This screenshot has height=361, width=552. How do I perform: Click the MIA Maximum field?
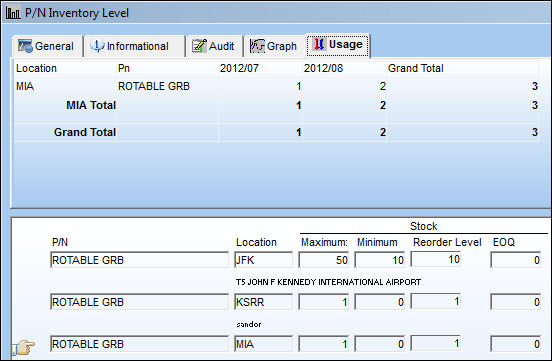(x=324, y=344)
